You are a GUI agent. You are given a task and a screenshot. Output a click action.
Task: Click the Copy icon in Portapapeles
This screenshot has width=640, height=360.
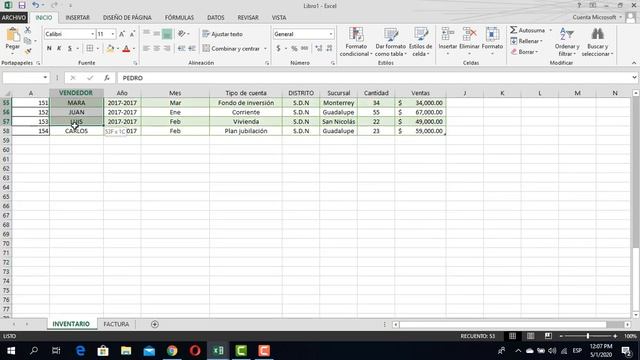click(x=28, y=41)
